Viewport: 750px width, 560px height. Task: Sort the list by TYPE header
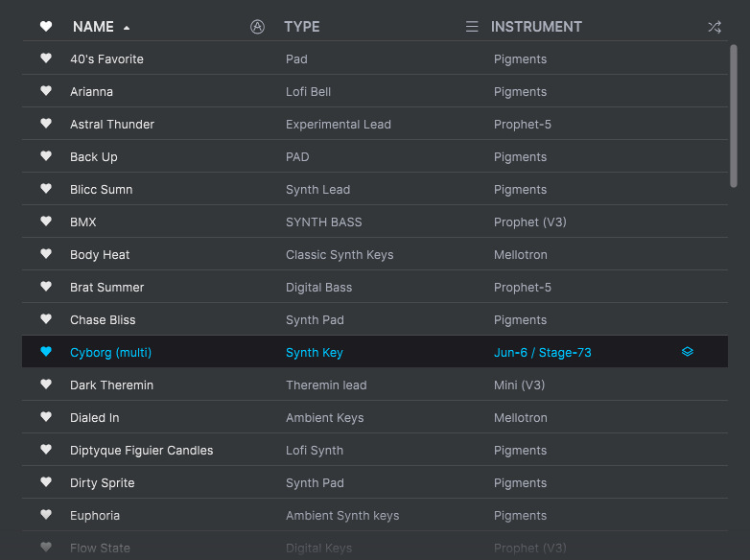tap(301, 27)
